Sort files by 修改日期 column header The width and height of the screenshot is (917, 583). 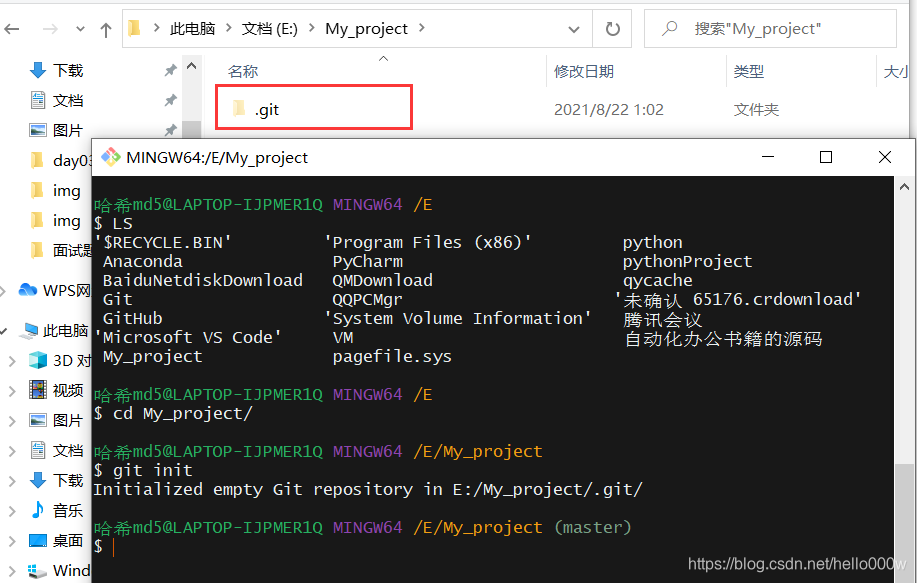[x=584, y=71]
